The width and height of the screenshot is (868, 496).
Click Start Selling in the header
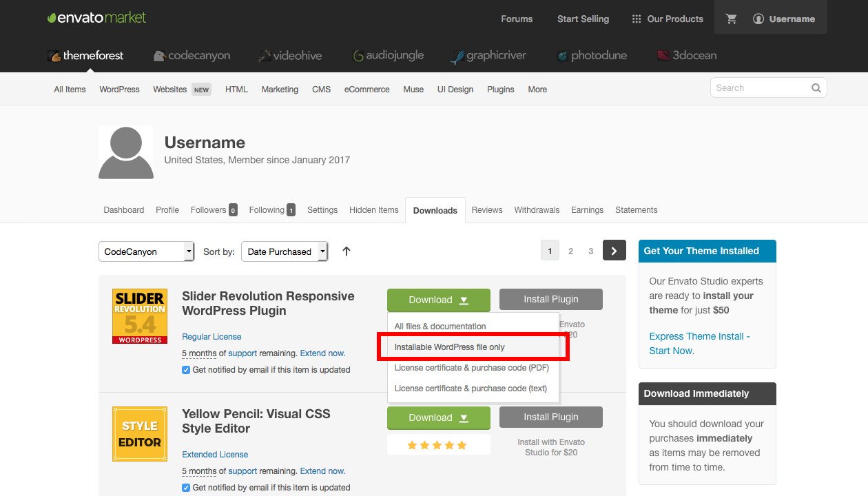tap(583, 19)
